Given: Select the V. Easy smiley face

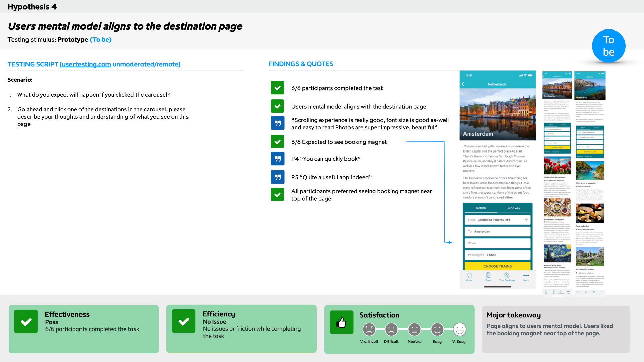Looking at the screenshot, I should [x=459, y=329].
